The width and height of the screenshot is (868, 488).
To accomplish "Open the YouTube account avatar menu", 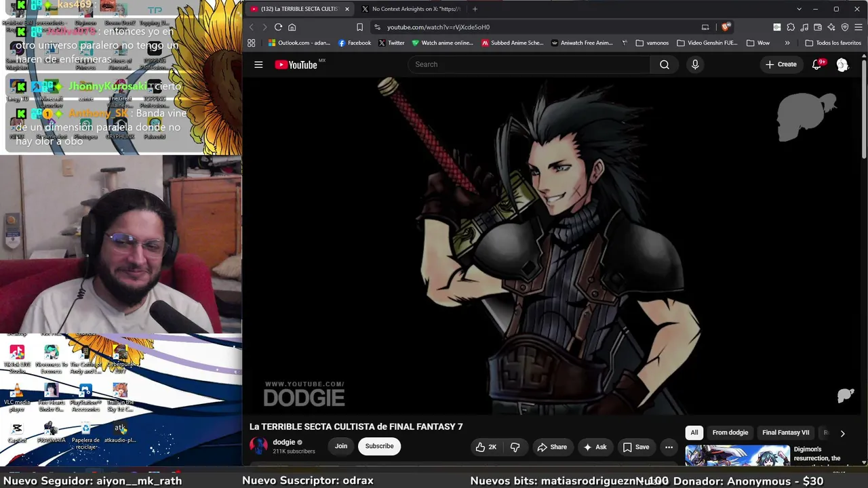I will tap(842, 64).
